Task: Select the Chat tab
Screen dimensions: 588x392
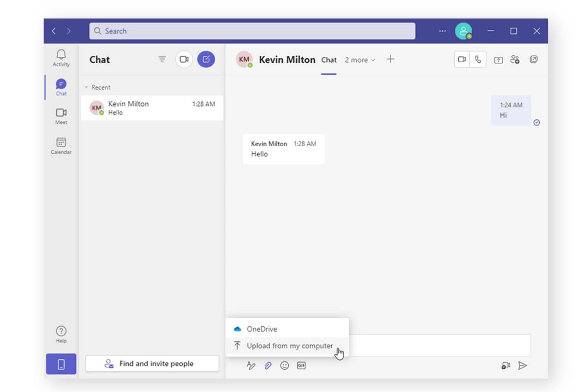Action: [329, 60]
